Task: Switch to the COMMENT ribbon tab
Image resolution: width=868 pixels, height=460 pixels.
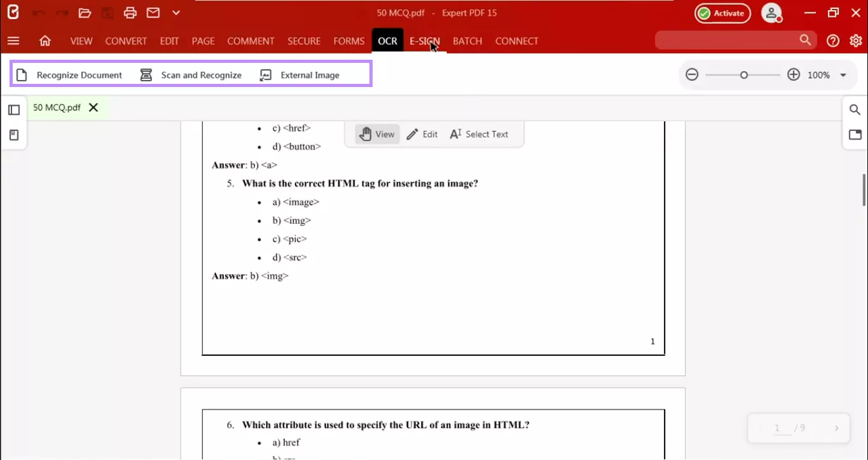Action: (251, 41)
